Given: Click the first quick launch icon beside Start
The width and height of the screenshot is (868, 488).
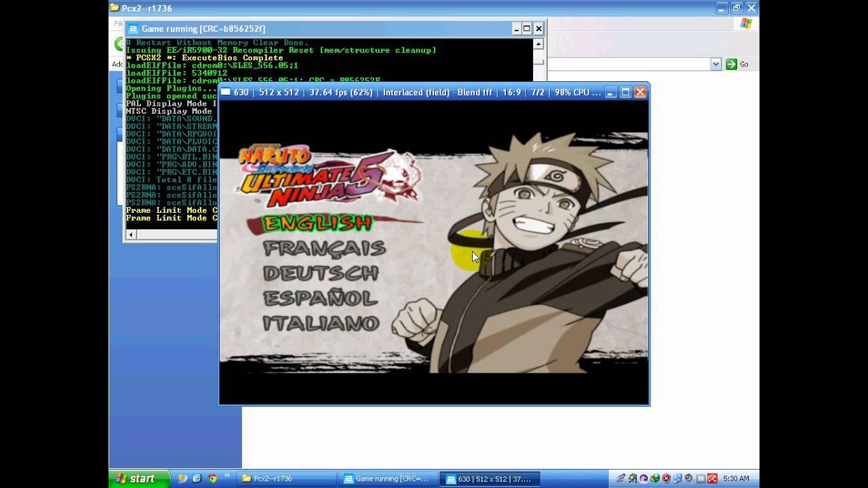Looking at the screenshot, I should click(x=182, y=479).
